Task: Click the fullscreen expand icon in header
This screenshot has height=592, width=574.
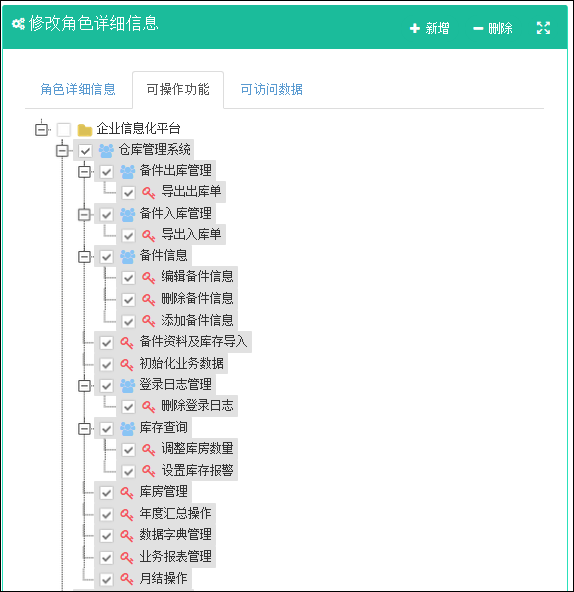Action: 543,28
